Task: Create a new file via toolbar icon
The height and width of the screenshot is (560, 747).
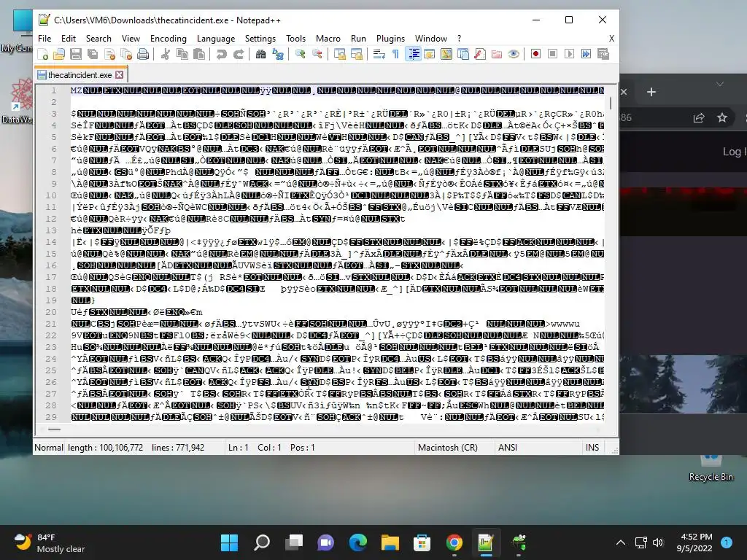Action: pyautogui.click(x=43, y=54)
